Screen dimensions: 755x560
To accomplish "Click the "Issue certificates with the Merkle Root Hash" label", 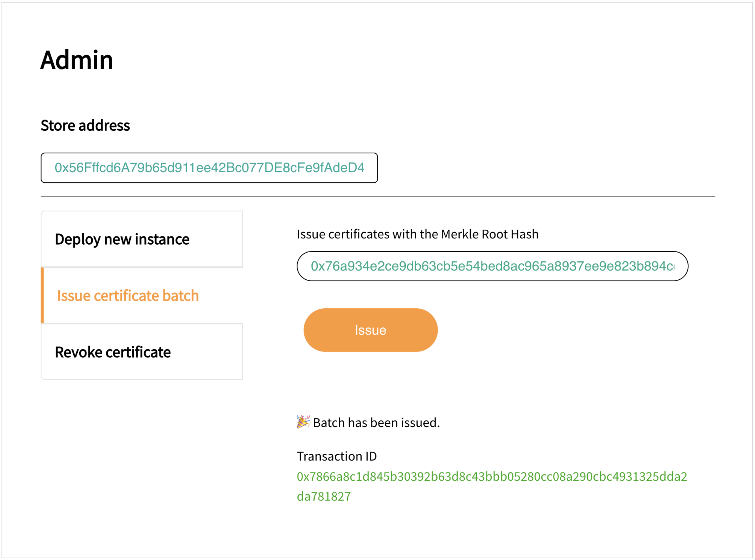I will [417, 234].
